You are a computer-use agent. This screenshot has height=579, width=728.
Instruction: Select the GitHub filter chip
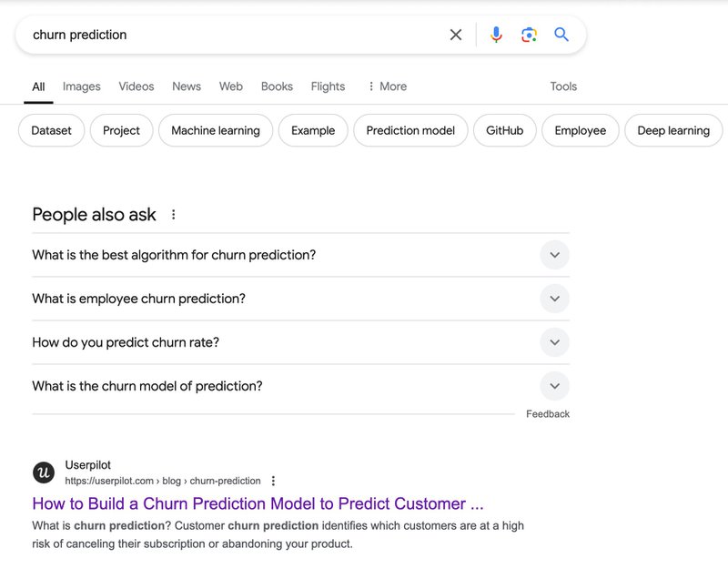(504, 130)
